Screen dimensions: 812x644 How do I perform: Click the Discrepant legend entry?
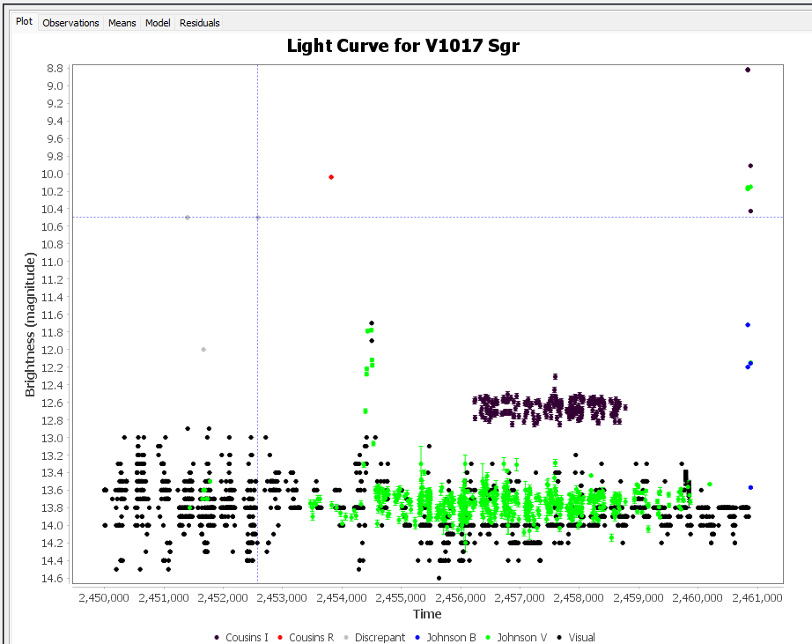374,637
